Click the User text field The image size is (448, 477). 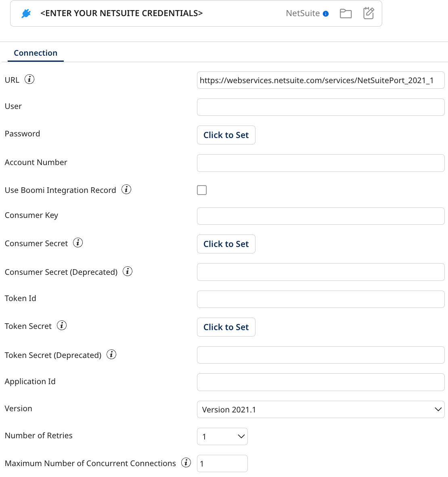320,107
